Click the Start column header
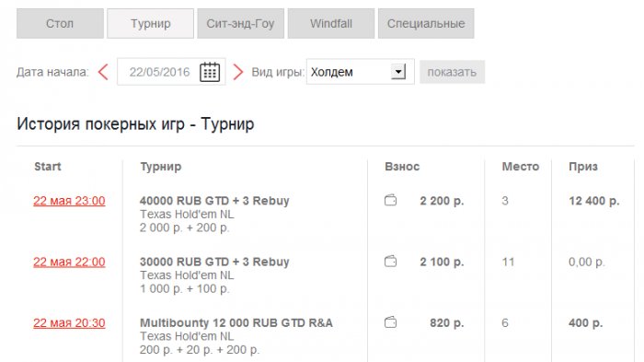 point(48,167)
